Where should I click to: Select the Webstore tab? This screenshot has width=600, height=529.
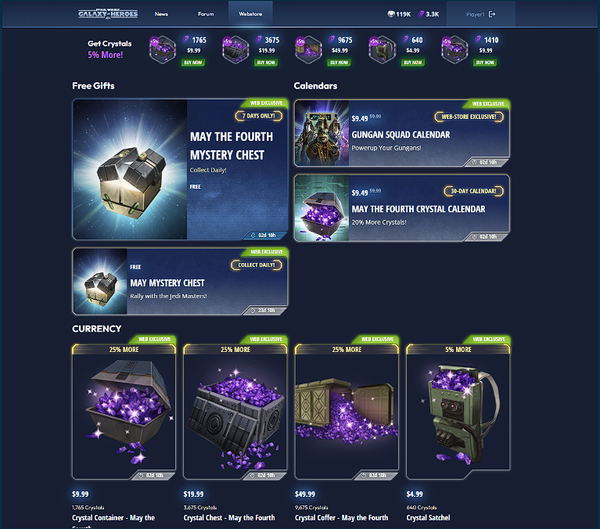[x=250, y=14]
